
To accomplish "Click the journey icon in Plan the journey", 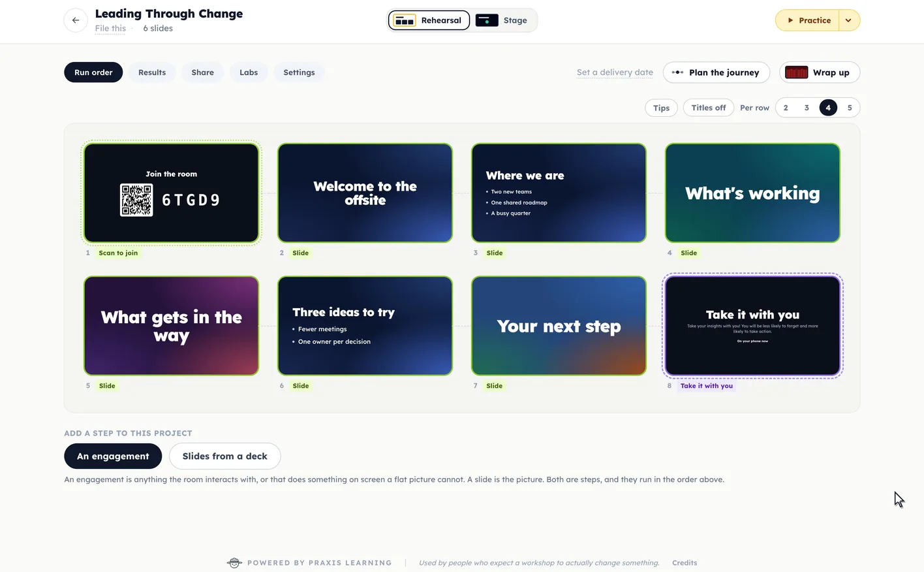I will pyautogui.click(x=677, y=72).
